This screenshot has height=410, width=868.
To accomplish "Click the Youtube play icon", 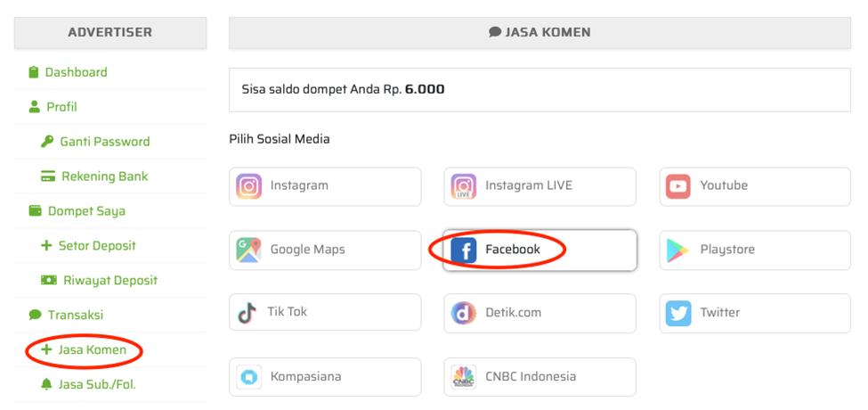I will [x=678, y=186].
